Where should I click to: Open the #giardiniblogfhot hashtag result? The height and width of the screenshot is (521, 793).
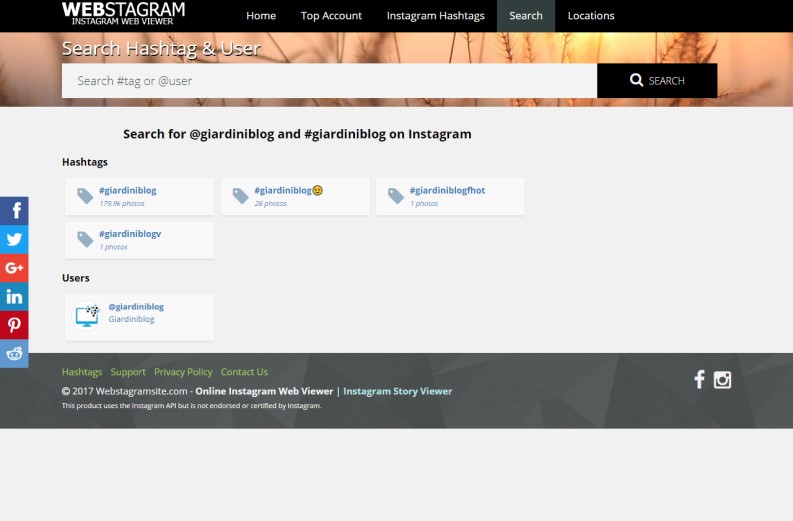point(447,190)
